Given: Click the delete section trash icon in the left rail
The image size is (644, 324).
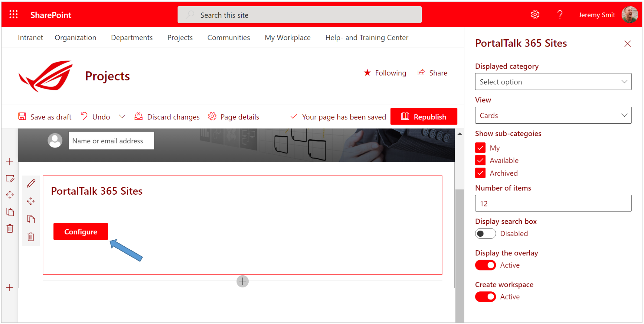Looking at the screenshot, I should [x=10, y=228].
